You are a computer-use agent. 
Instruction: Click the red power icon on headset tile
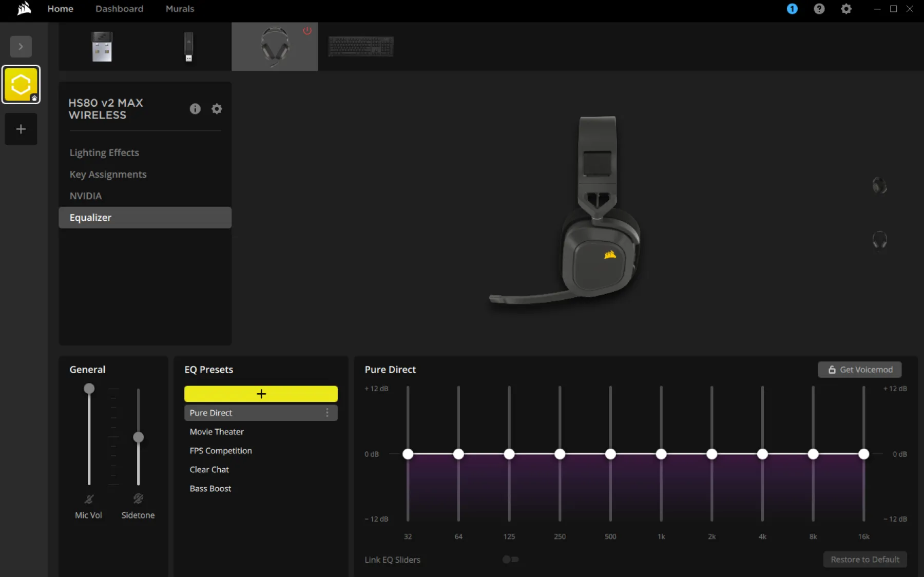coord(307,30)
